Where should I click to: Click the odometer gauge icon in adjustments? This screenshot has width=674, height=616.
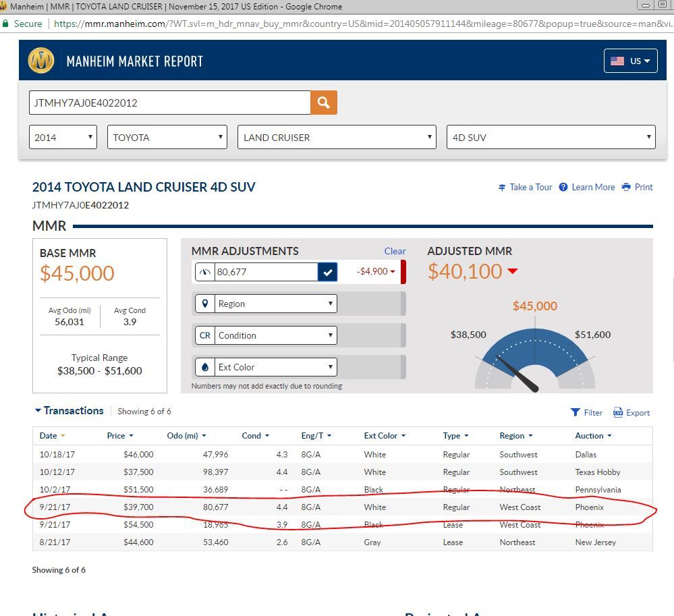click(205, 272)
